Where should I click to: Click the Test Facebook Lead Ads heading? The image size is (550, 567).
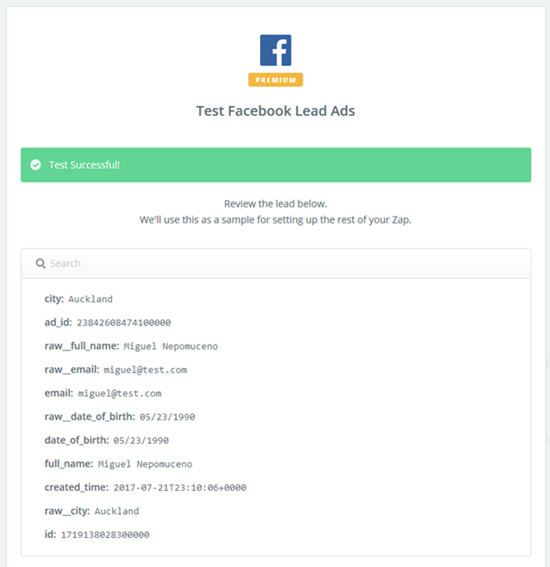pyautogui.click(x=276, y=111)
